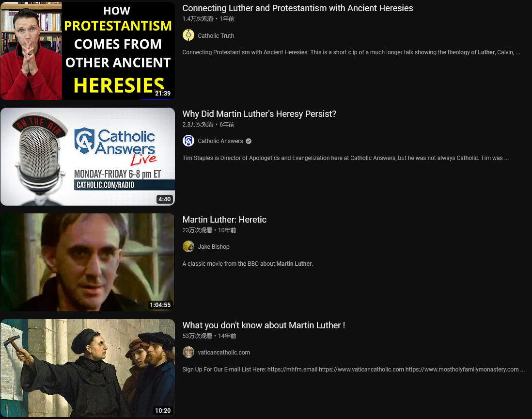Click the vaticancatholic.com channel avatar icon
Viewport: 532px width, 419px height.
click(x=188, y=352)
